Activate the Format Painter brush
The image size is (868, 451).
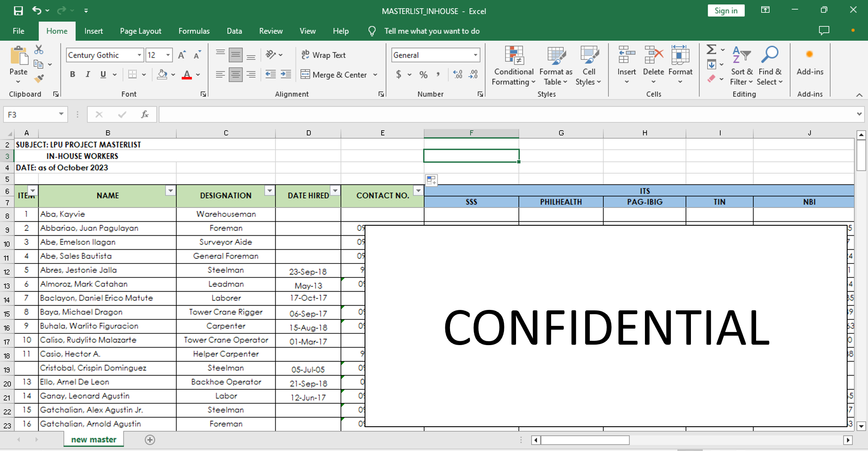point(39,79)
